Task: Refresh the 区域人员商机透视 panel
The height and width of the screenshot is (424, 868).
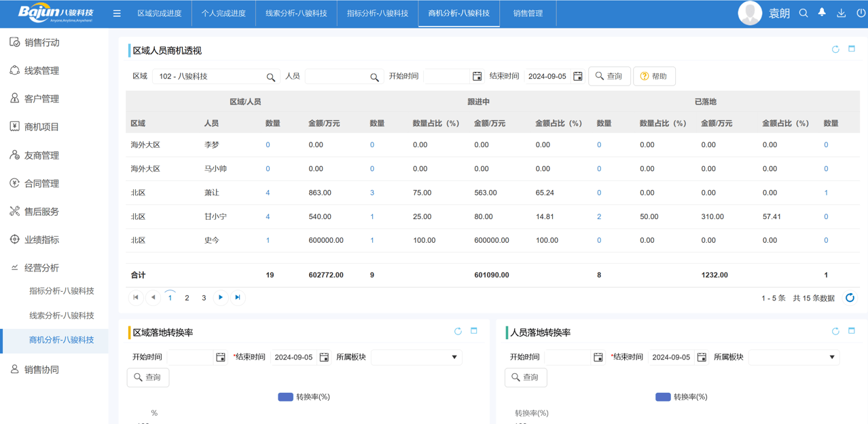Action: click(835, 50)
